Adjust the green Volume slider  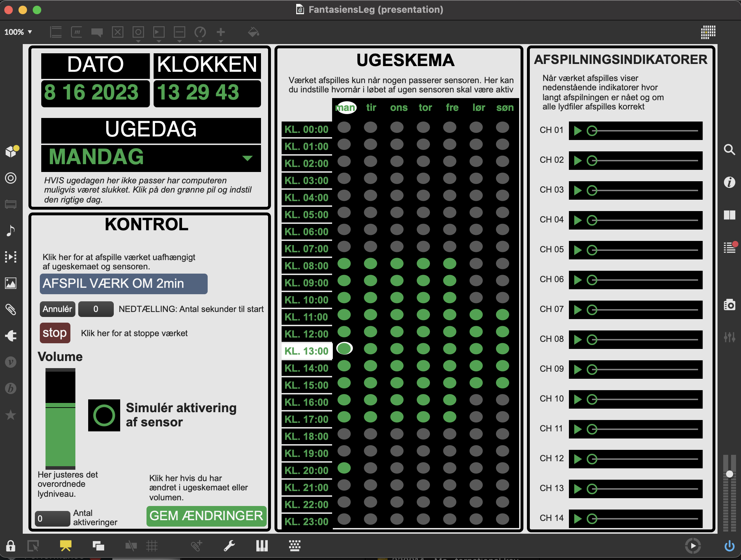tap(60, 419)
